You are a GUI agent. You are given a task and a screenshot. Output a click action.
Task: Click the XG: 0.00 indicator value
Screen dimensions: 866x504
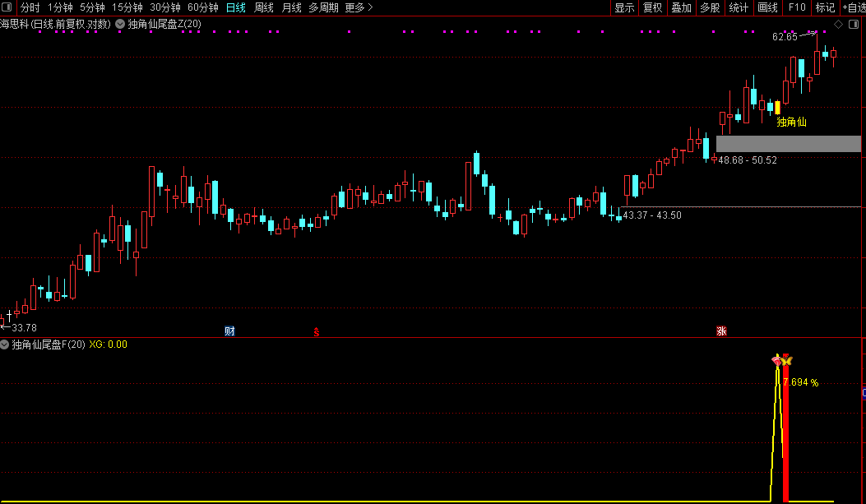click(x=109, y=344)
